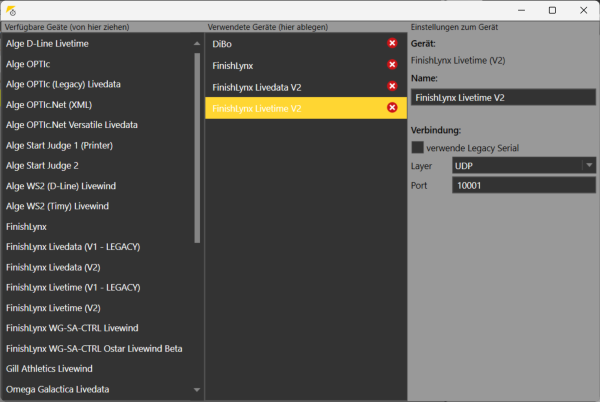Enable the 'verwende Legacy Serial' checkbox
The image size is (600, 402).
417,148
